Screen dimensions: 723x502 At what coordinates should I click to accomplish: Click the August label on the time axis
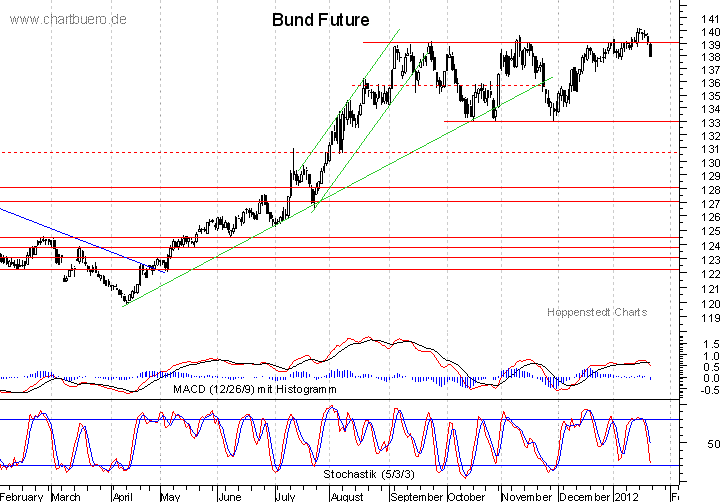347,496
